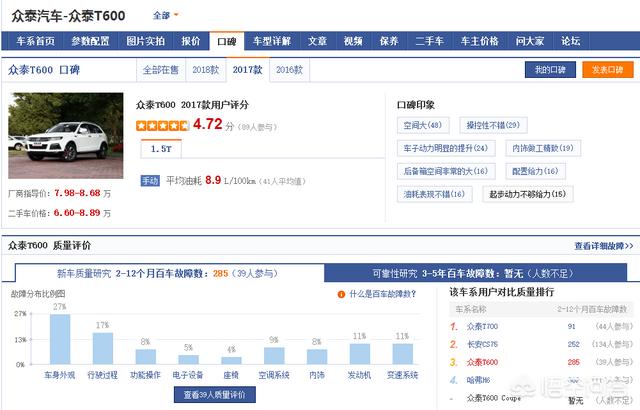Open 论坛 nav tab

tap(570, 41)
